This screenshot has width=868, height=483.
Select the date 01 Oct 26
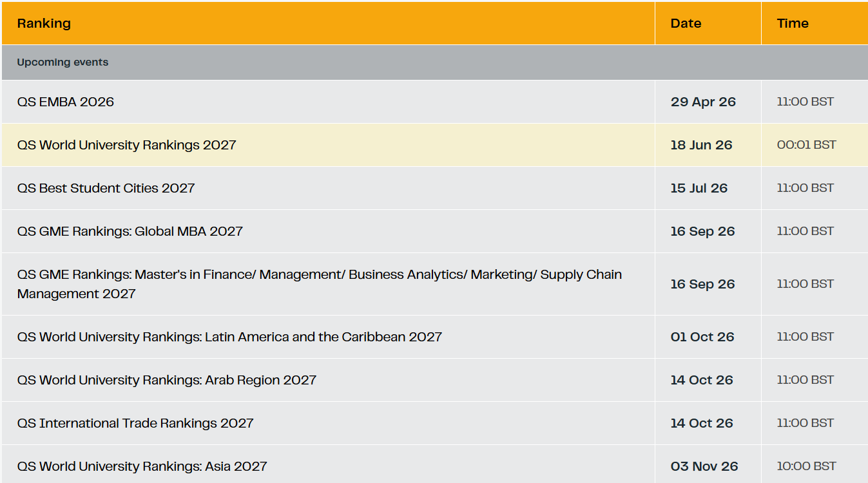click(x=702, y=337)
